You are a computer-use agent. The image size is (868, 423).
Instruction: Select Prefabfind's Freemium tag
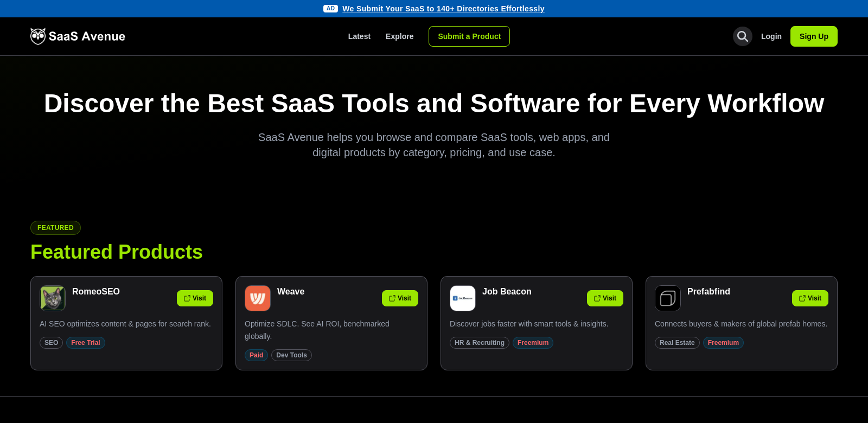[723, 343]
